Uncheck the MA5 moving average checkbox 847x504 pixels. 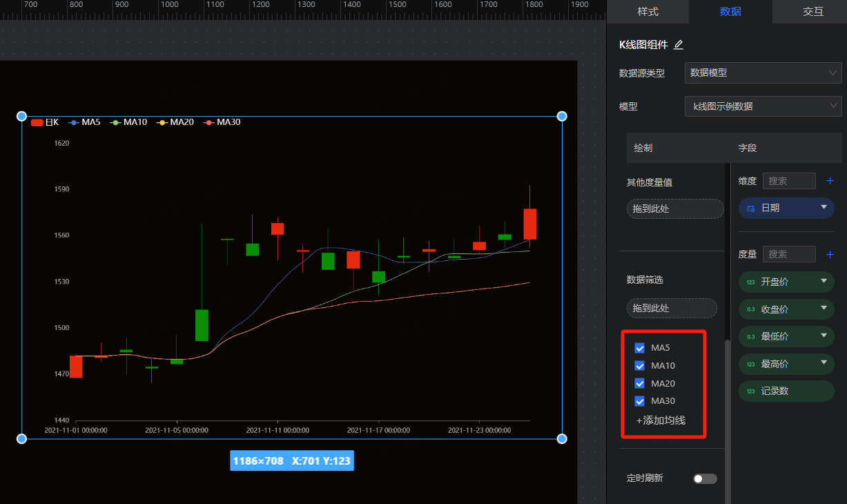[x=640, y=348]
